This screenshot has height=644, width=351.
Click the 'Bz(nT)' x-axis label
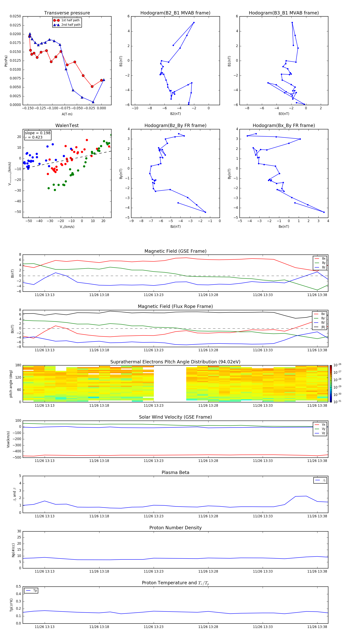175,227
